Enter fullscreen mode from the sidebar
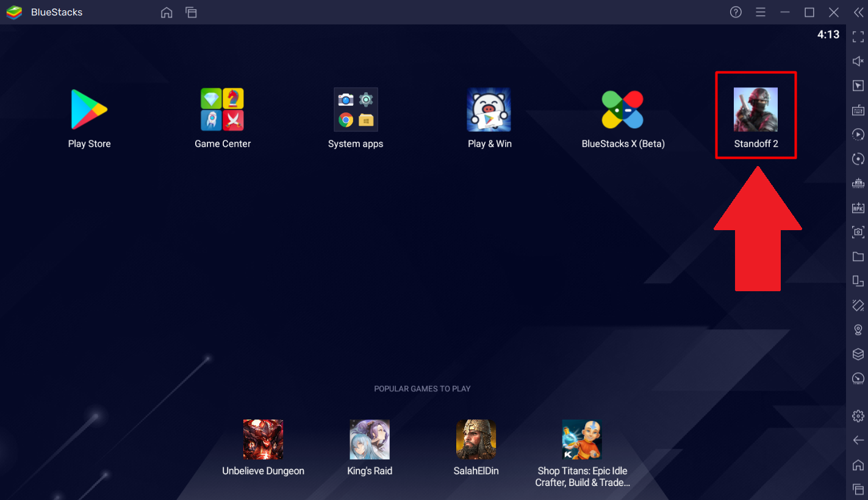 point(858,36)
